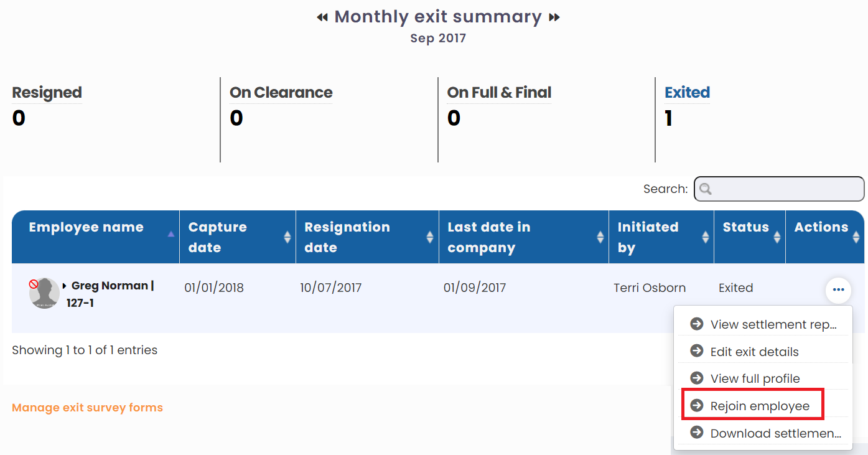Sort by Resignation date column
The width and height of the screenshot is (868, 455).
tap(367, 237)
